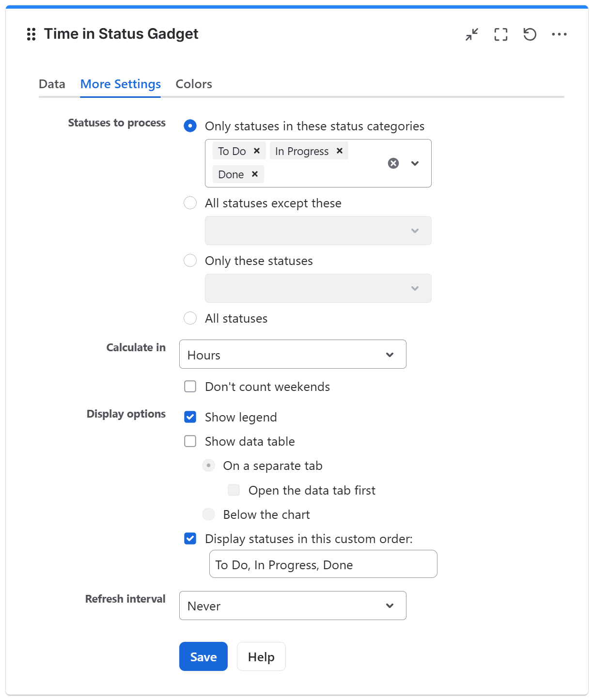Open the Refresh interval dropdown
593x700 pixels.
[x=293, y=606]
